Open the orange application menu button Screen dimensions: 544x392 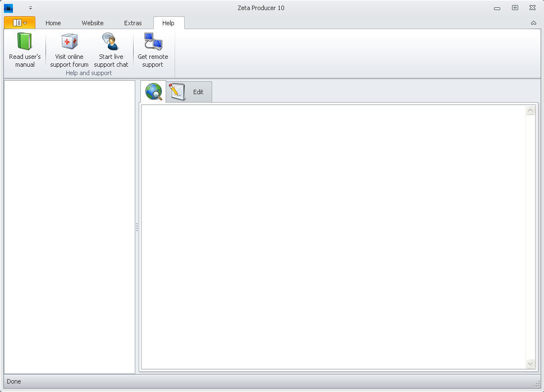pyautogui.click(x=20, y=23)
